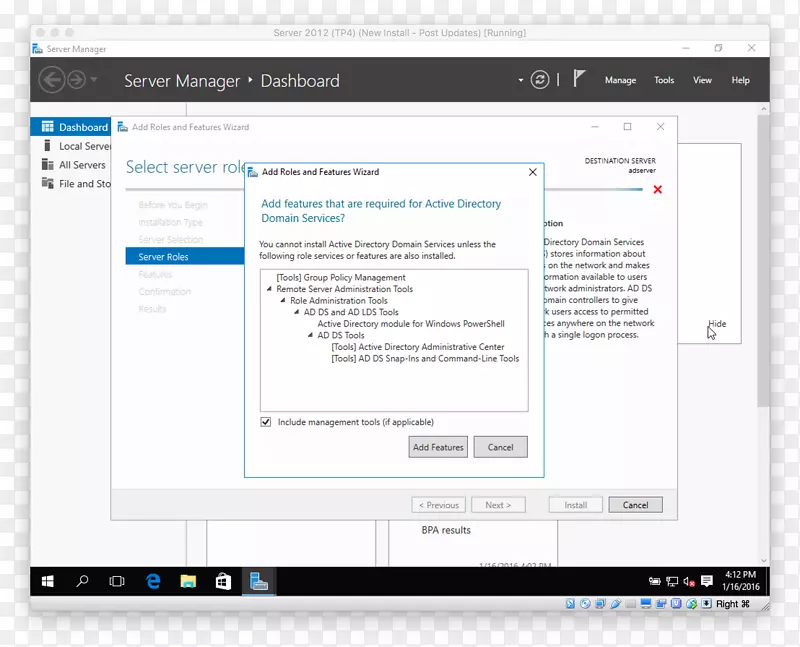Click the Server Manager refresh icon

(x=539, y=81)
